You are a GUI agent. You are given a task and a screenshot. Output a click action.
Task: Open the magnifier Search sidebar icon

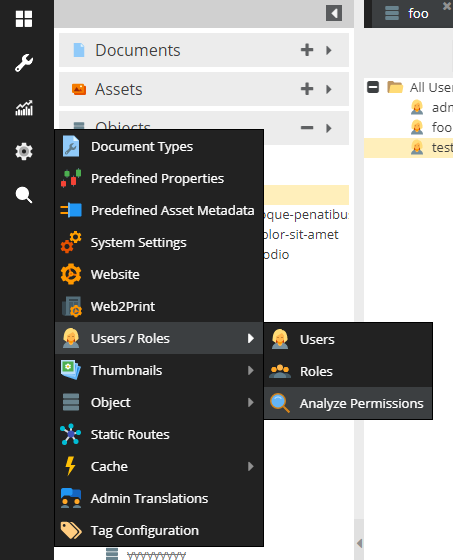(x=24, y=195)
